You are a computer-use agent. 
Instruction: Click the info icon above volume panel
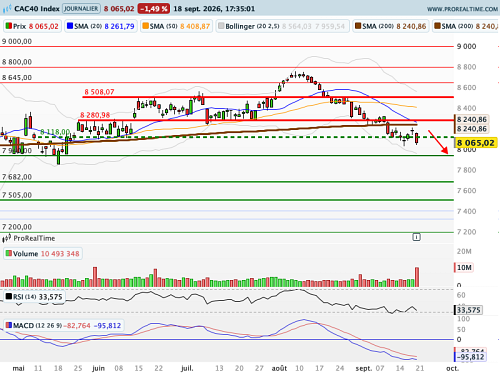coord(416,237)
